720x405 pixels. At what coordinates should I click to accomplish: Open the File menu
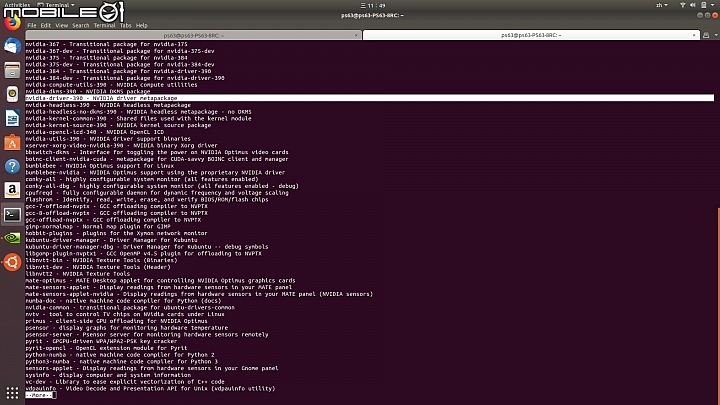point(32,26)
